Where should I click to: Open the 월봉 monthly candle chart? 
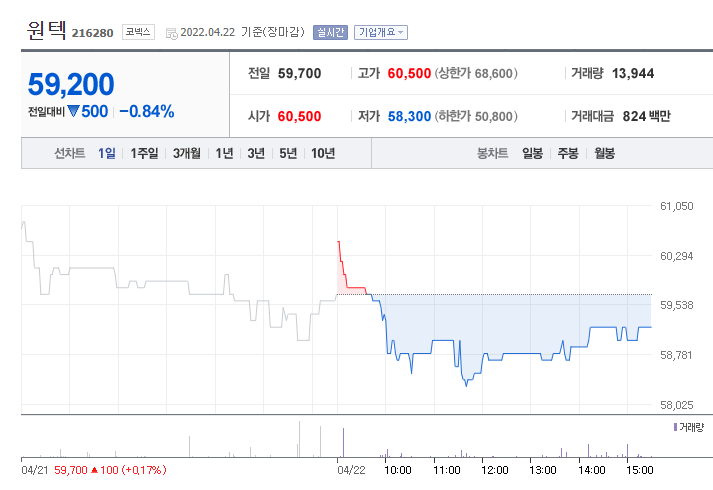pos(604,153)
